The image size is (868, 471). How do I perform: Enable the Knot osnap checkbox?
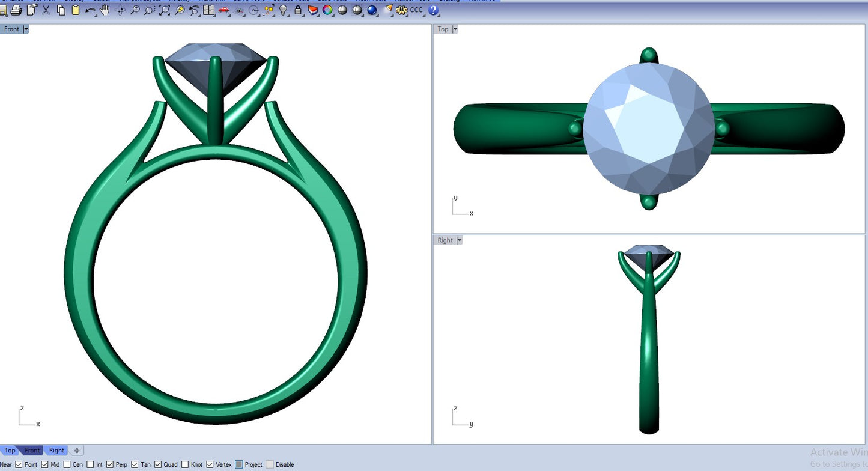pyautogui.click(x=184, y=464)
